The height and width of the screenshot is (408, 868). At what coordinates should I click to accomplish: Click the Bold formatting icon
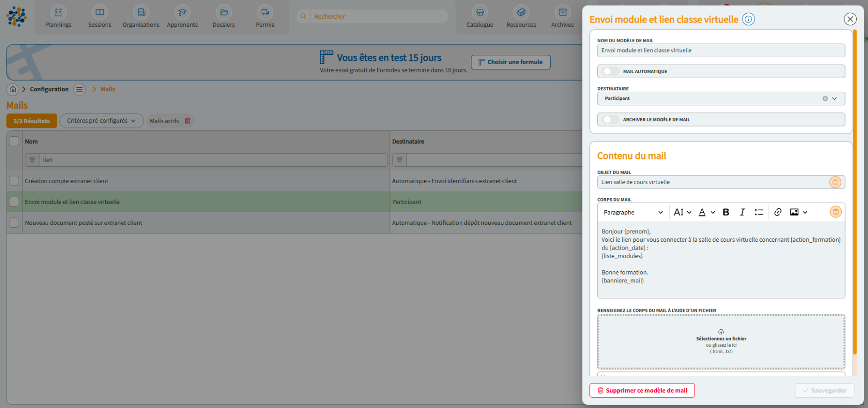coord(726,212)
